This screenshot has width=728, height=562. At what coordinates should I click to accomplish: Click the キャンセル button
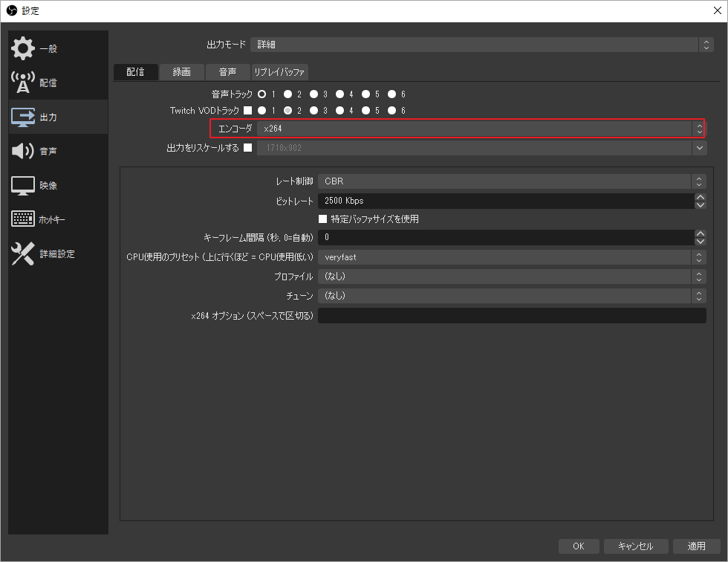pyautogui.click(x=636, y=546)
